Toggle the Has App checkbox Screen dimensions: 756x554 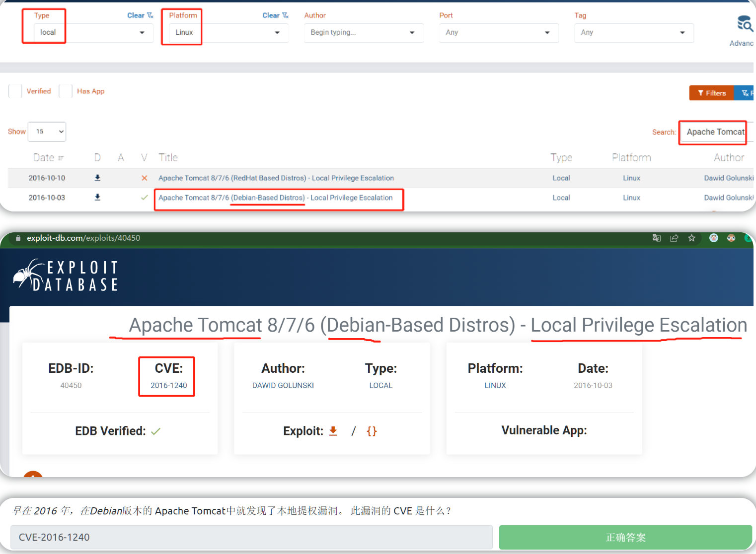click(66, 91)
